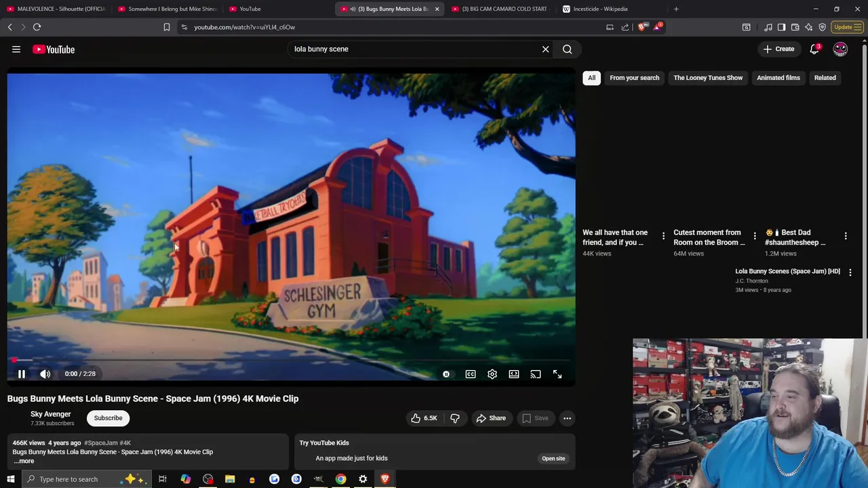Open more actions (three dots) beside Save

pyautogui.click(x=567, y=418)
